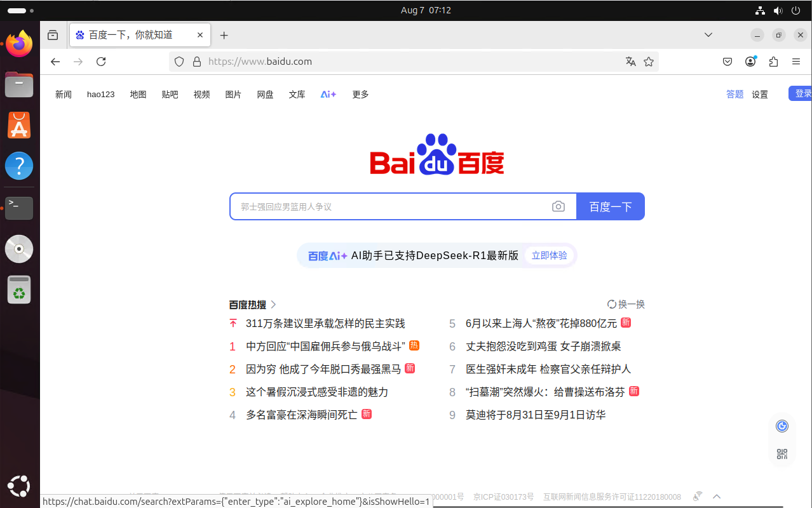Image resolution: width=812 pixels, height=508 pixels.
Task: Click the translate page icon
Action: [631, 62]
